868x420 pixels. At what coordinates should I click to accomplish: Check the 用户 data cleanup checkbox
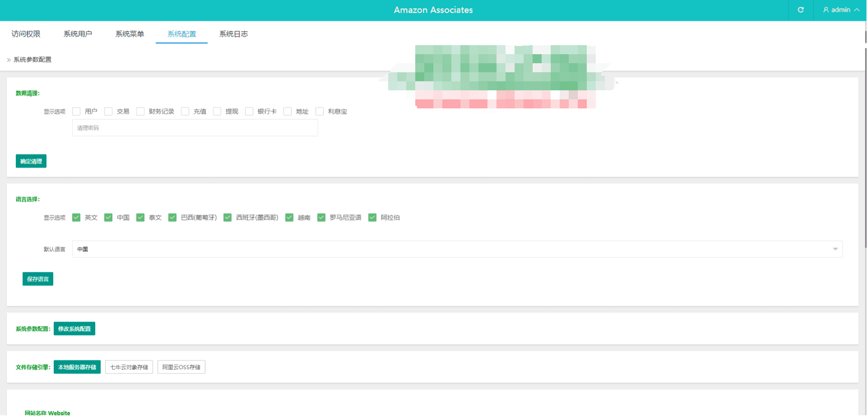(x=76, y=112)
